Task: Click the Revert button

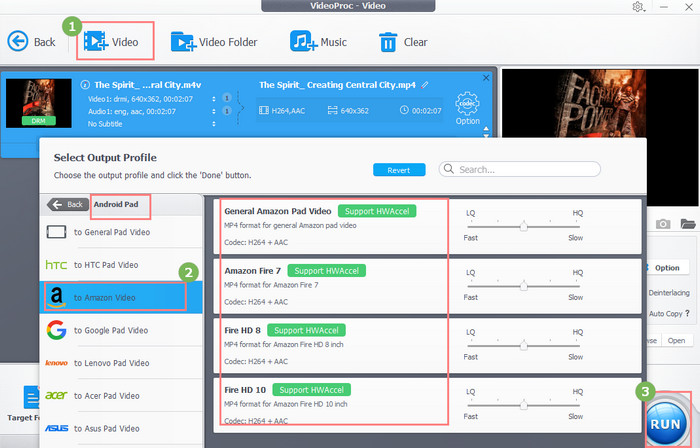Action: (399, 170)
